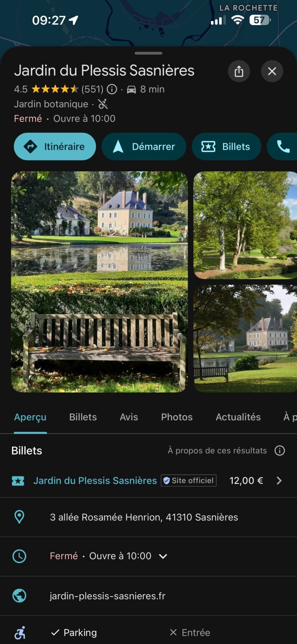Switch to the Avis tab
297x644 pixels.
click(x=129, y=417)
